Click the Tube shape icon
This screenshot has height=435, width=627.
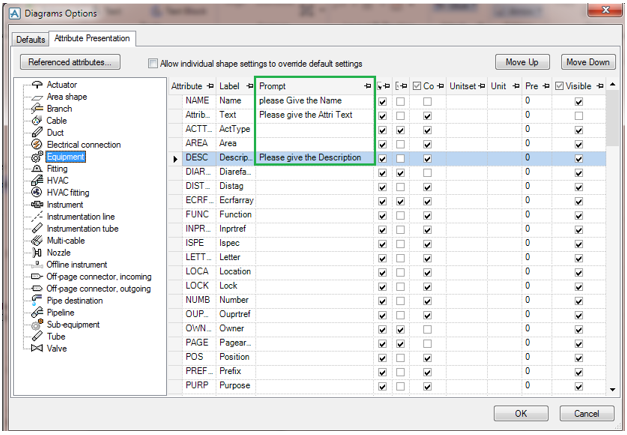pyautogui.click(x=35, y=336)
